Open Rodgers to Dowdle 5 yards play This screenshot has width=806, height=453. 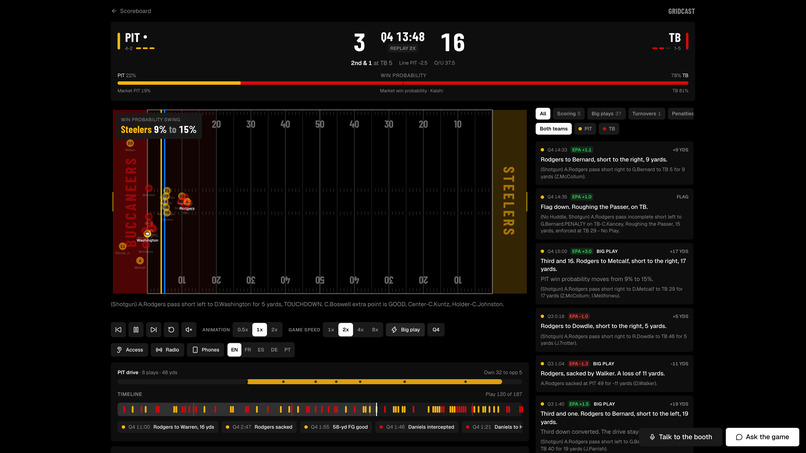(614, 330)
